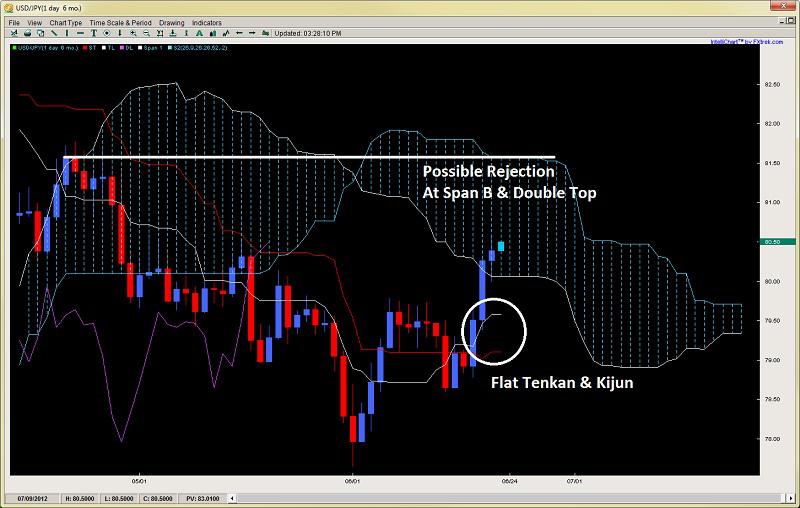
Task: Select the horizontal line drawing tool
Action: click(x=80, y=33)
